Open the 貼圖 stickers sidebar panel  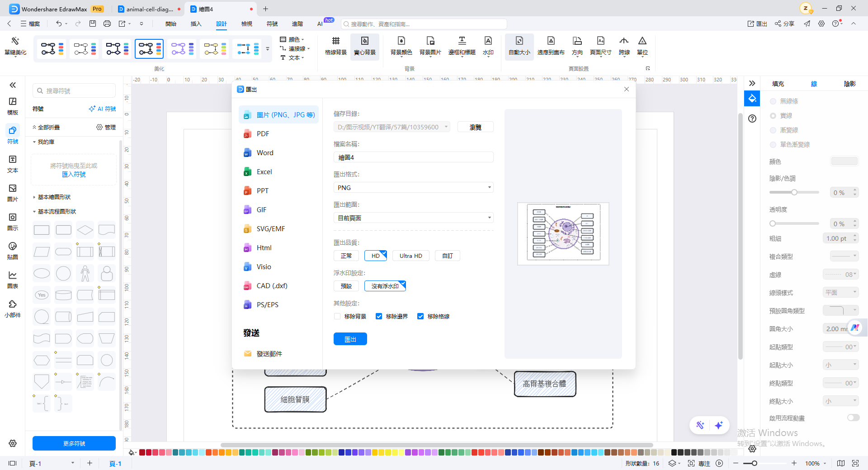[13, 251]
